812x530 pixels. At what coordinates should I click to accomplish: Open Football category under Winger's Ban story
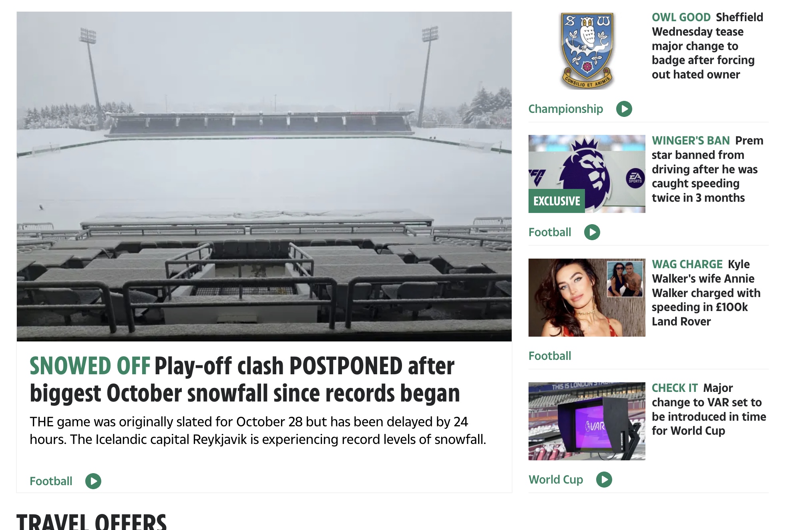click(550, 232)
